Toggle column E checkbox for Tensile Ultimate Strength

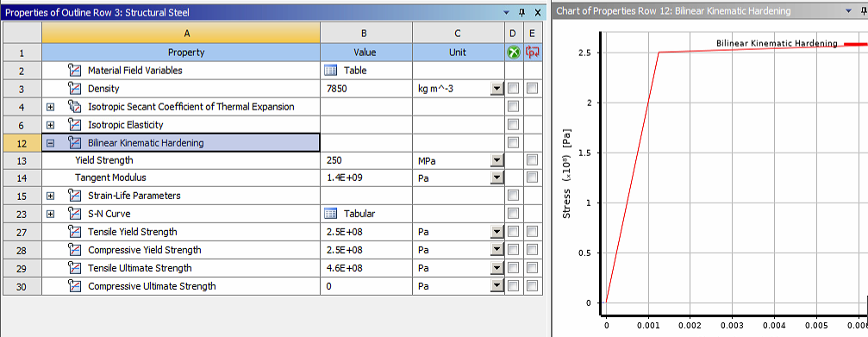pos(533,268)
